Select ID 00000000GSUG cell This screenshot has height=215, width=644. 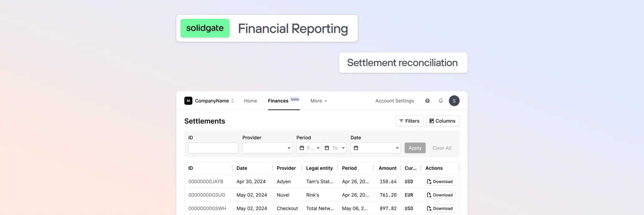point(207,195)
